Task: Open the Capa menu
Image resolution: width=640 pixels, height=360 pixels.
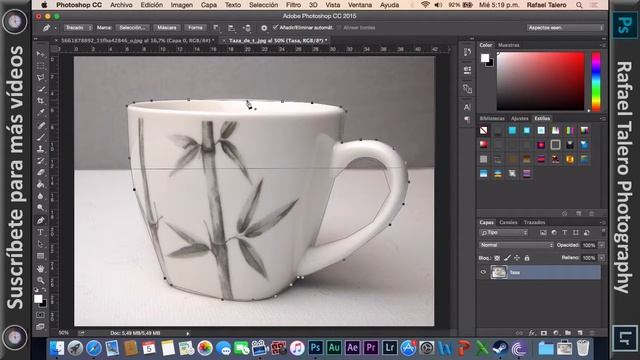Action: [x=209, y=5]
